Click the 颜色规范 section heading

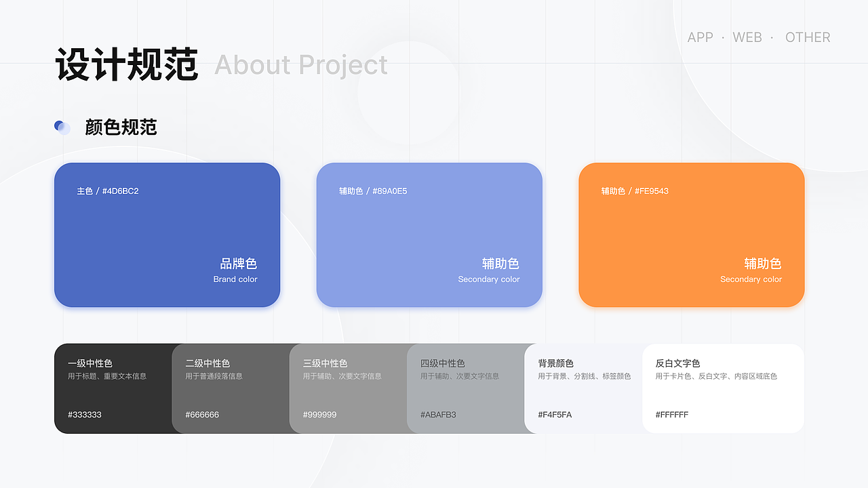click(121, 127)
